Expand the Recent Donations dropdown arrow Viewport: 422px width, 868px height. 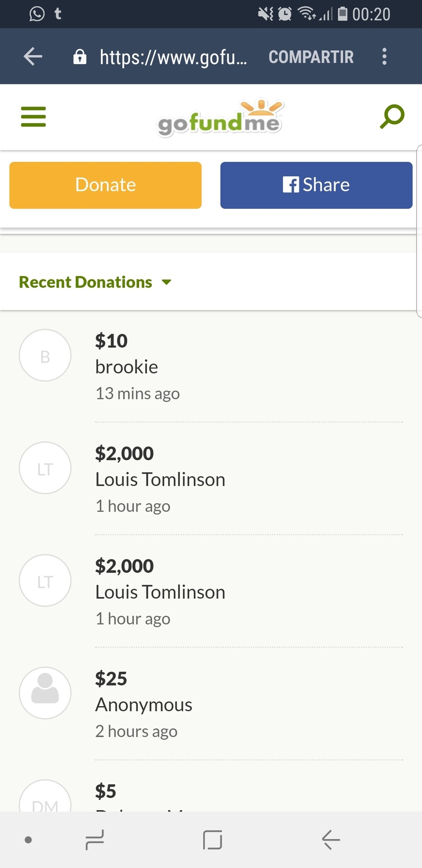pos(166,282)
